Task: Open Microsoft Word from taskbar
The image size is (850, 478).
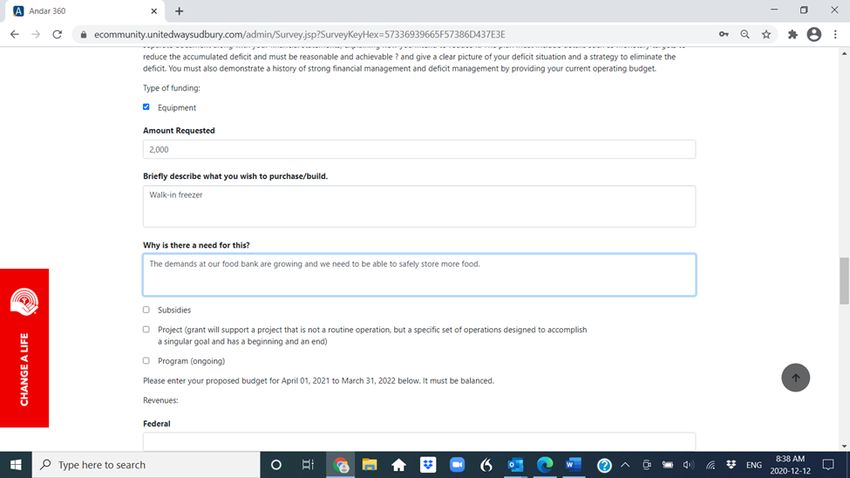Action: click(574, 464)
